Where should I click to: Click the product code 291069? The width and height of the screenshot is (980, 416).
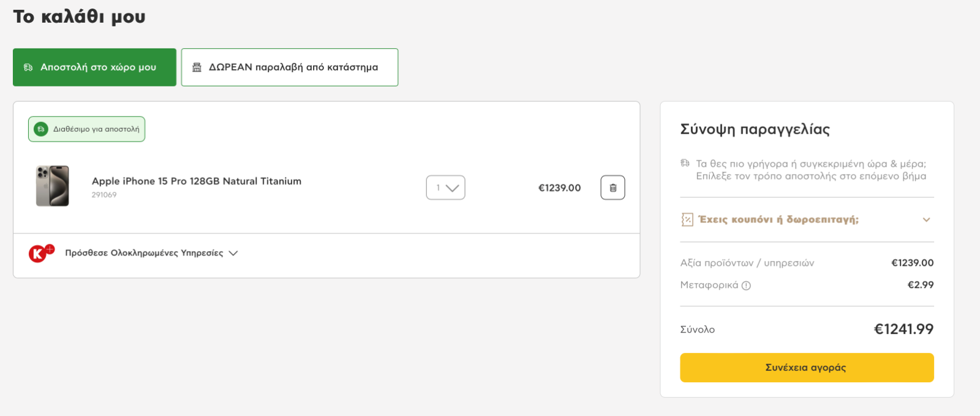[104, 195]
